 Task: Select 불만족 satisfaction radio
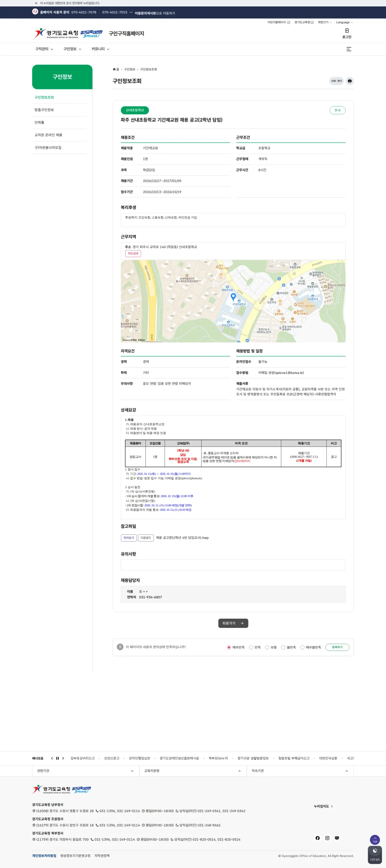(283, 647)
